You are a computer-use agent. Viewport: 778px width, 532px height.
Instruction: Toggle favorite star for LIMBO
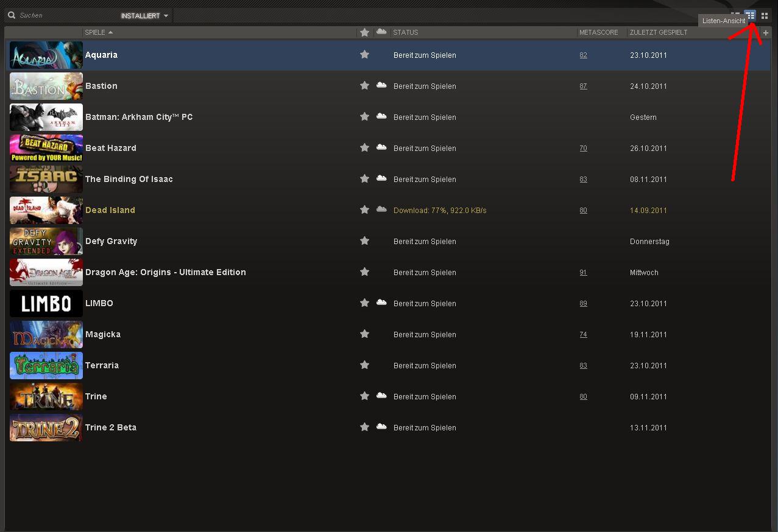(364, 303)
